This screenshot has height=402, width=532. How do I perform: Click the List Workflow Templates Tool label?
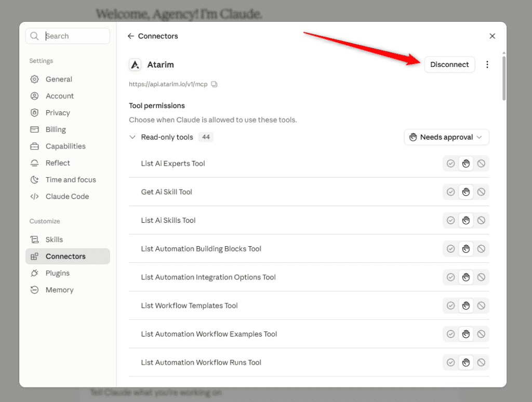[x=189, y=306]
